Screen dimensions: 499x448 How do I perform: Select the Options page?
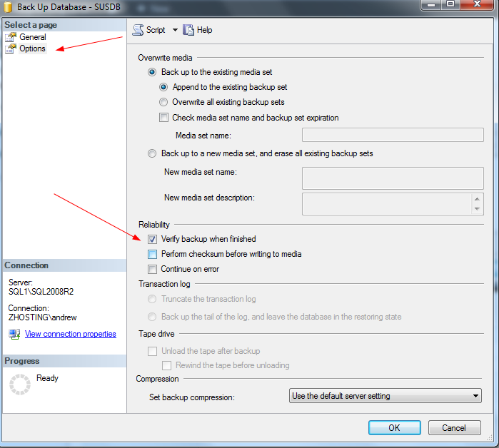32,49
